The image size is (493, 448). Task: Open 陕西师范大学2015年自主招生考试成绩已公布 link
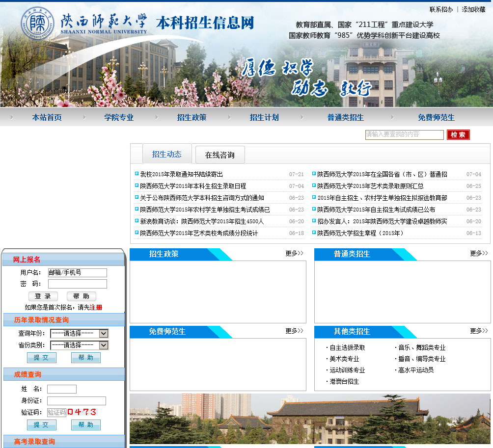(376, 210)
